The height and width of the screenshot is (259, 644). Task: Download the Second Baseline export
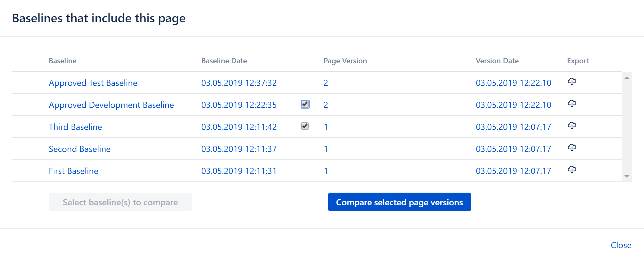point(572,148)
